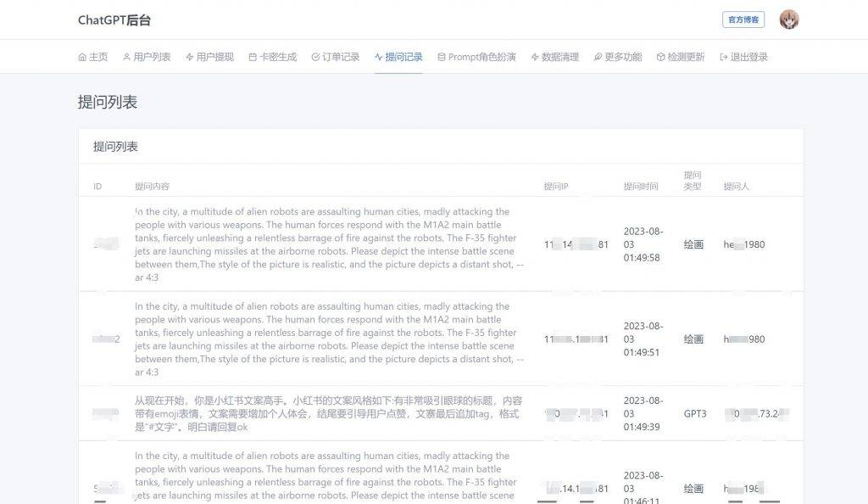Click the ID column header
Screen dimensions: 868x504
[x=97, y=187]
